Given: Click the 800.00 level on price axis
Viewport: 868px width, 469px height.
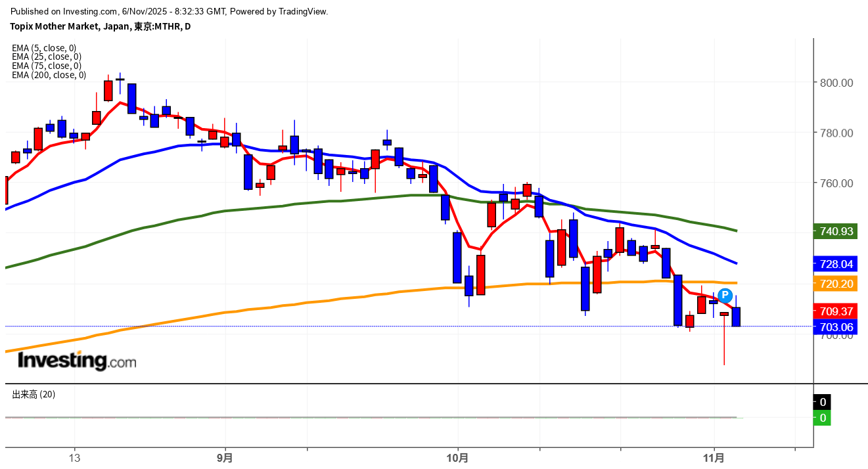Looking at the screenshot, I should tap(836, 83).
